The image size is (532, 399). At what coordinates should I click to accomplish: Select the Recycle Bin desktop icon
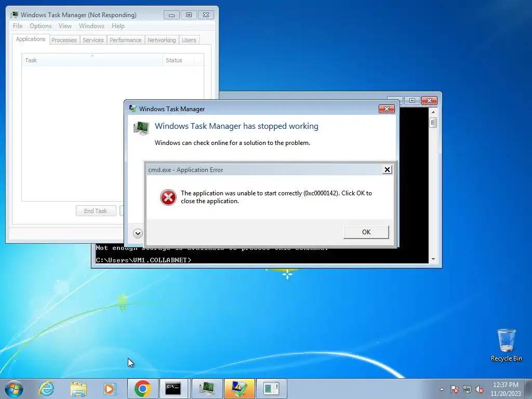click(x=506, y=345)
